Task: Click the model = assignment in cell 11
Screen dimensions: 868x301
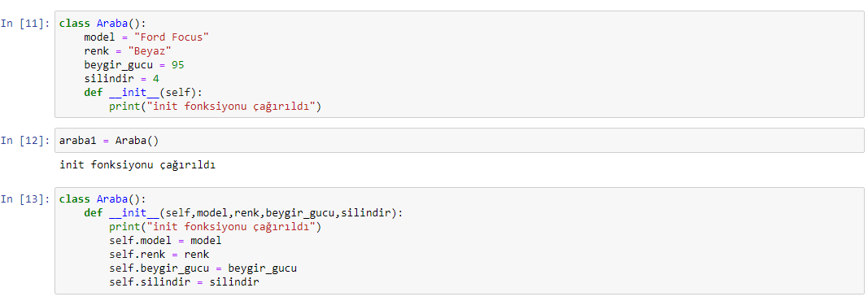Action: tap(146, 37)
